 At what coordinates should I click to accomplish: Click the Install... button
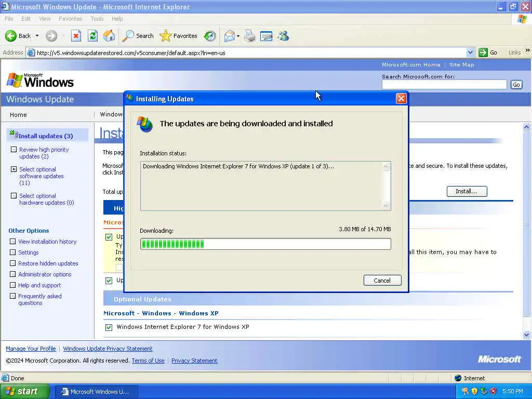coord(467,191)
